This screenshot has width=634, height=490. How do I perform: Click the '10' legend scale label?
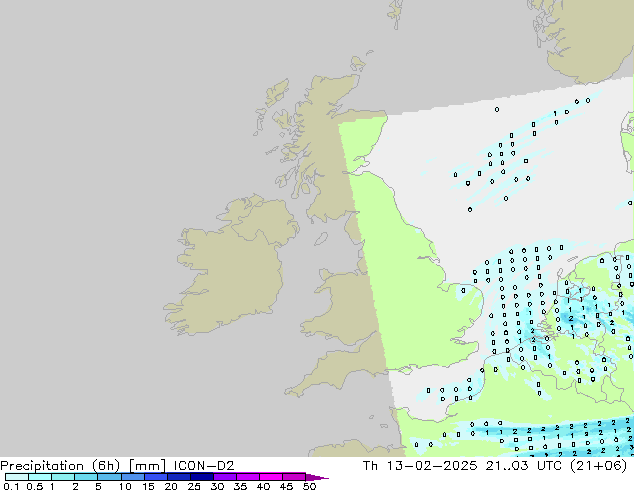pos(125,486)
